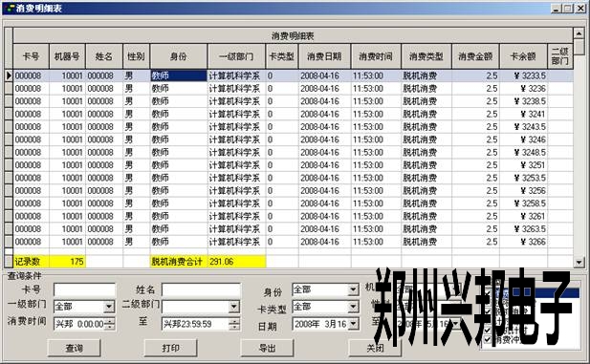Click the table scrollbar up arrow
Screen dimensions: 590x364
point(579,33)
